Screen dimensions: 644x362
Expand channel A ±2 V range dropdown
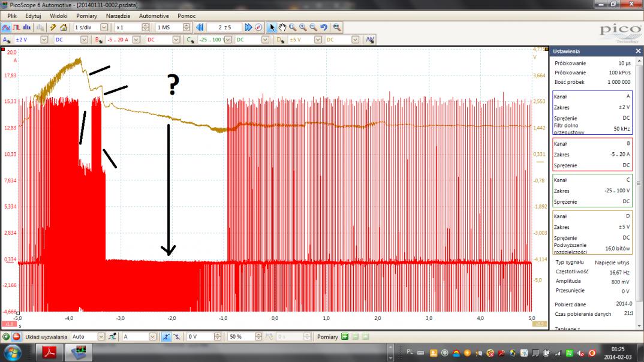pyautogui.click(x=43, y=40)
